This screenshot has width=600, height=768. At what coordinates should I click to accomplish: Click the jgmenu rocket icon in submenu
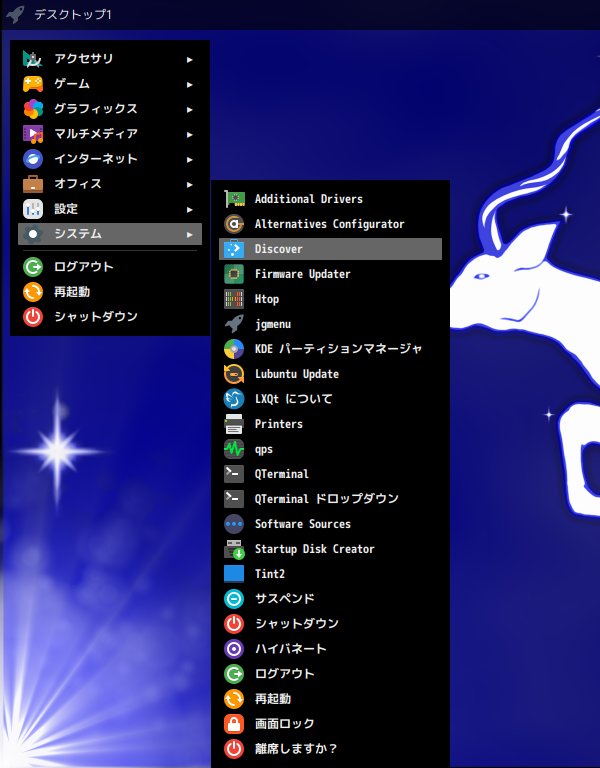tap(234, 324)
